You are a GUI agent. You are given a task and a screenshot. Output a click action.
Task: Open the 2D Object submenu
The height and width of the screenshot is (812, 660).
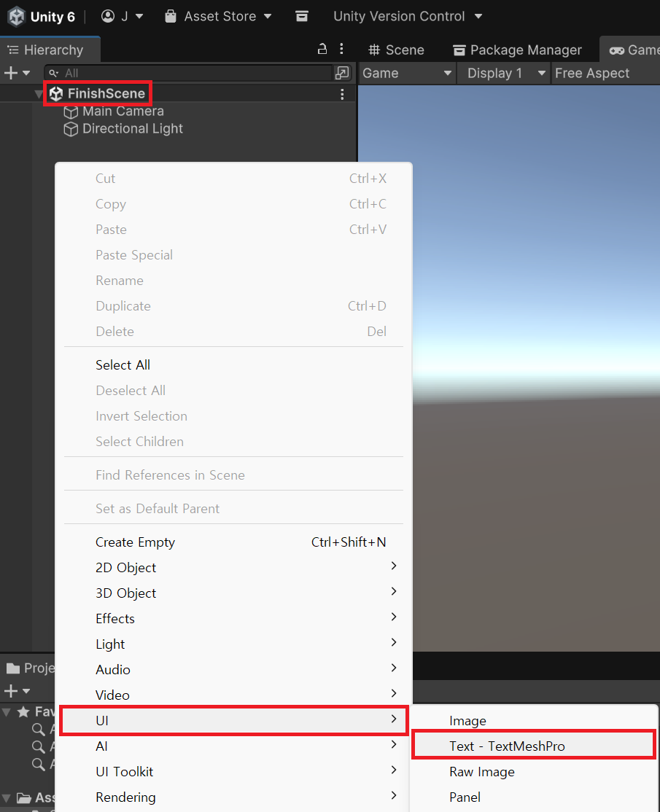[x=233, y=568]
